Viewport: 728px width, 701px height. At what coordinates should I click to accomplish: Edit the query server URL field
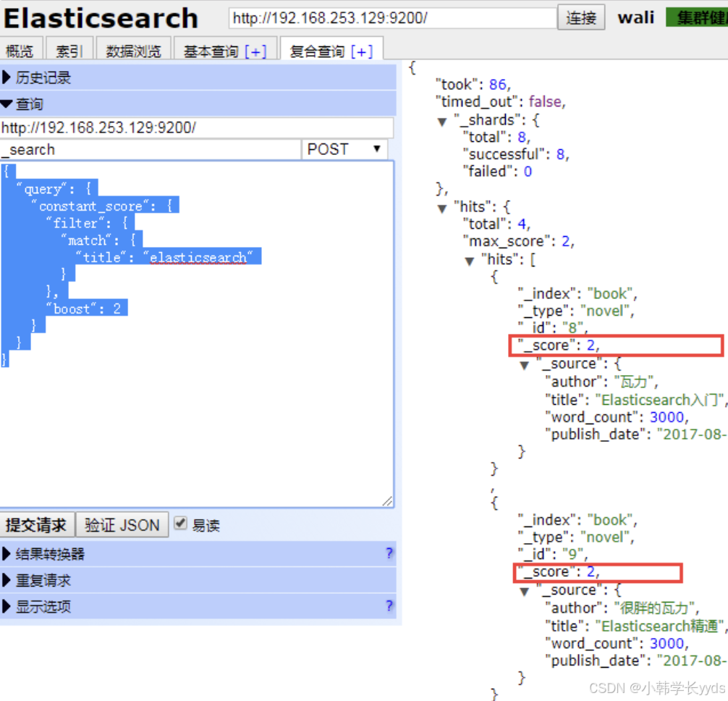pos(197,127)
